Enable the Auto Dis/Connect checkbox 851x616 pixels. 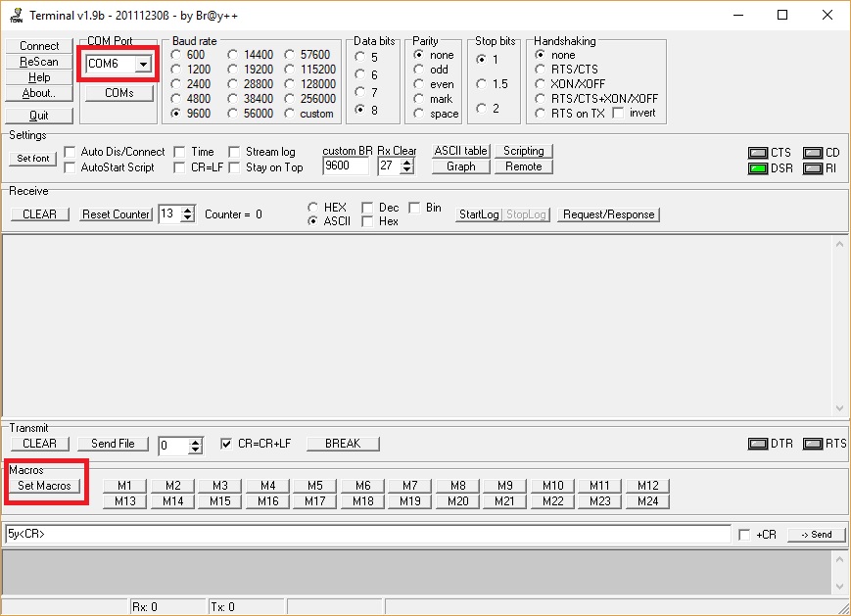point(71,152)
